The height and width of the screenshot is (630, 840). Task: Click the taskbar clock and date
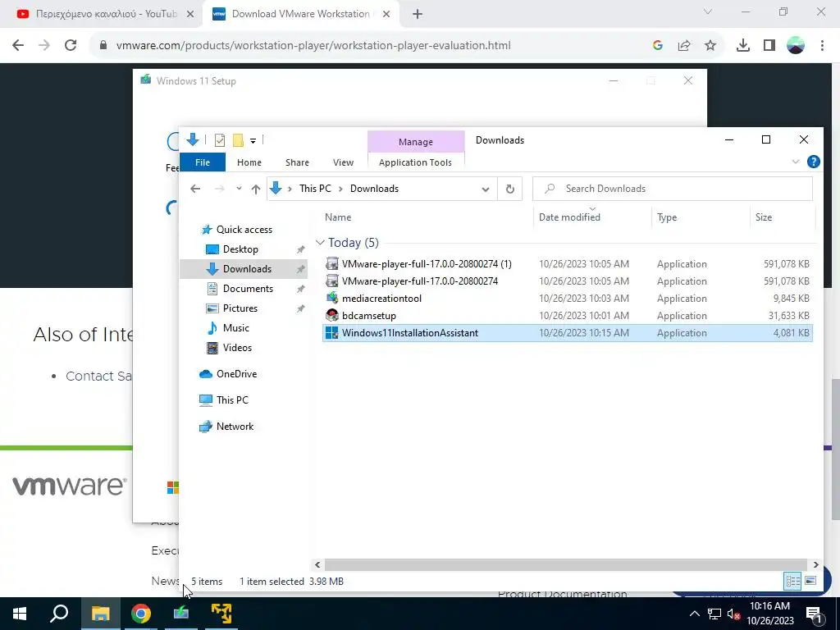point(769,614)
